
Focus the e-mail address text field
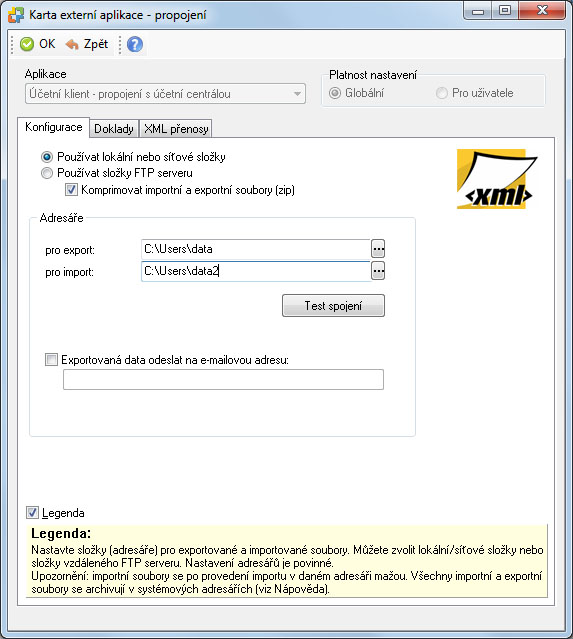(223, 379)
